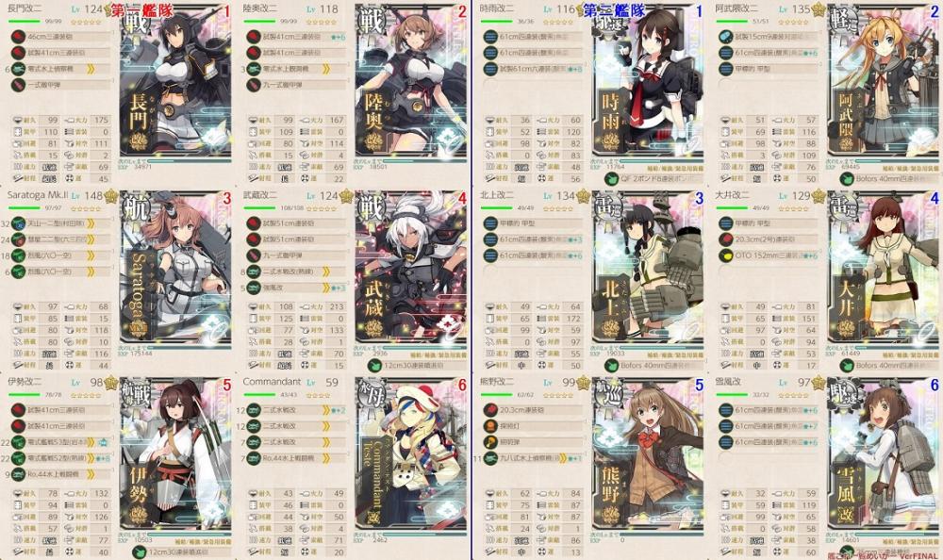Screen dimensions: 943x560
Task: Select the 雪風改 card image
Action: 883,453
